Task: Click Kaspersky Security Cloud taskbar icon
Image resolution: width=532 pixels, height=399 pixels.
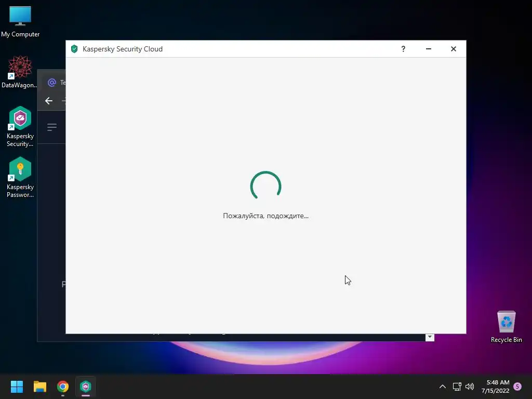Action: [x=86, y=387]
